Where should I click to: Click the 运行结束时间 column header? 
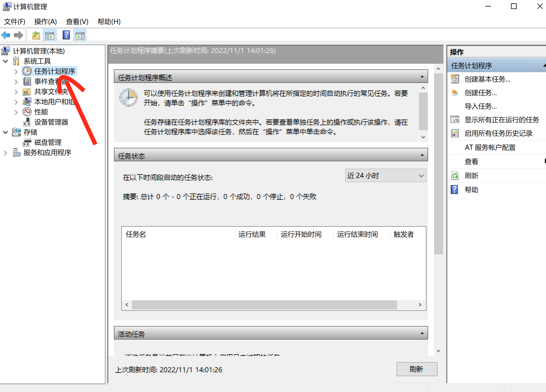362,234
